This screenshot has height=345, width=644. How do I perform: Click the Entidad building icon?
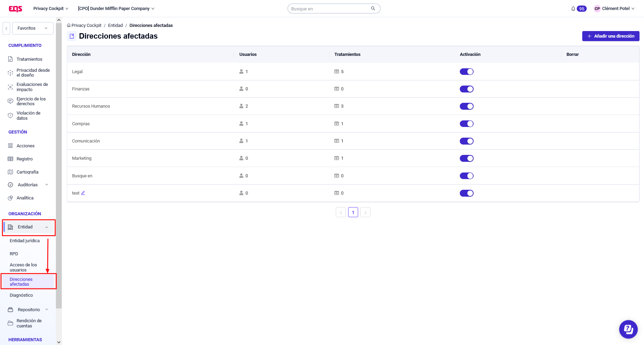point(10,227)
